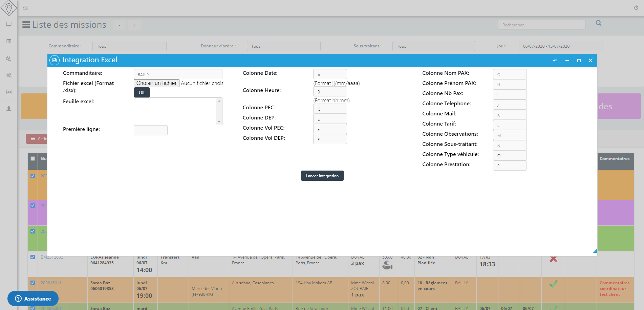Screen dimensions: 644x310
Task: Open the settings gears sidebar icon
Action: pyautogui.click(x=9, y=75)
